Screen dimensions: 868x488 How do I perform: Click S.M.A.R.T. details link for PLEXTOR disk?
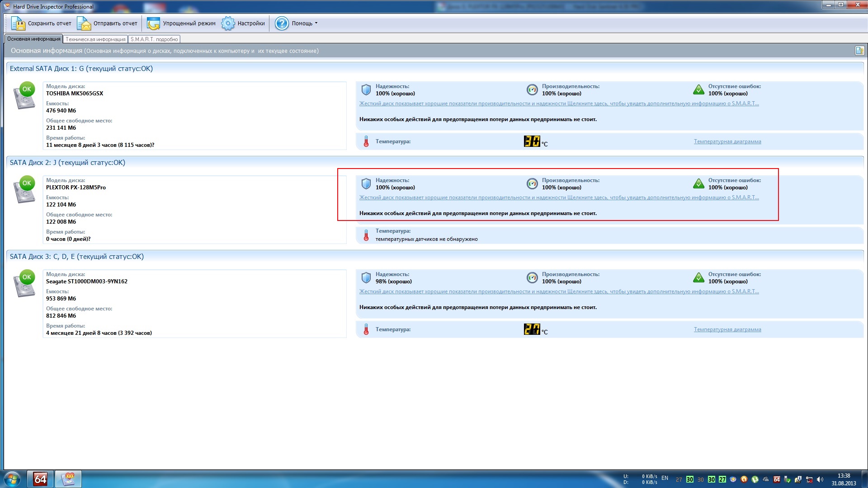click(x=559, y=197)
